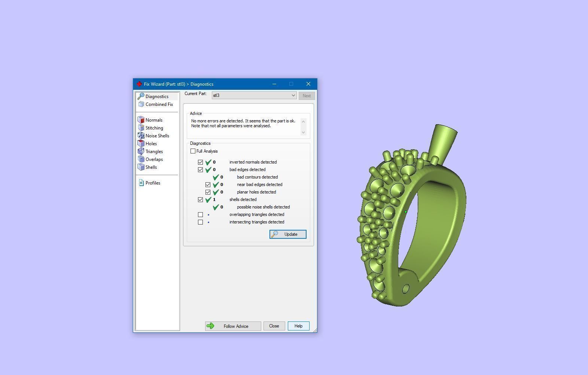Screen dimensions: 588x375
Task: Enable overlapping triangles detected checkbox
Action: [201, 215]
